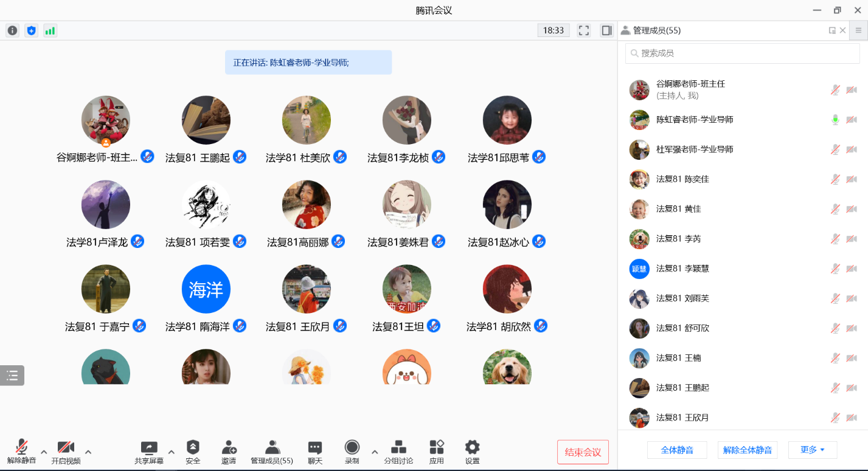868x471 pixels.
Task: Enter fullscreen mode via top bar icon
Action: (x=584, y=30)
